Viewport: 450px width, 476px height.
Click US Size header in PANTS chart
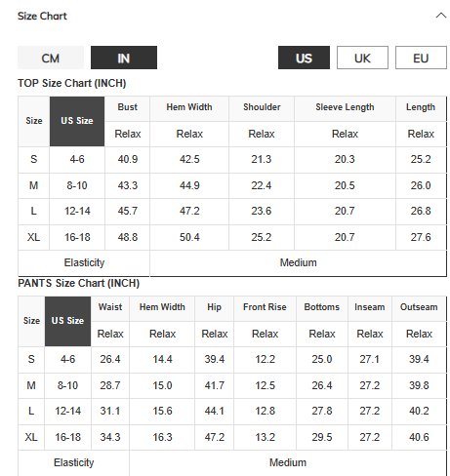(67, 321)
